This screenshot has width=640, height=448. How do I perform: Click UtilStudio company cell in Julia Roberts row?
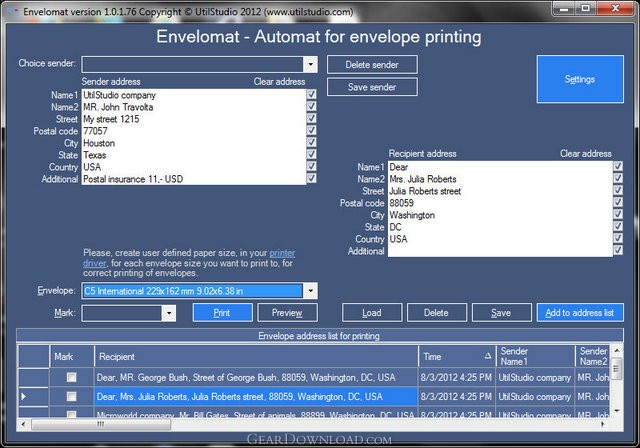(x=535, y=397)
